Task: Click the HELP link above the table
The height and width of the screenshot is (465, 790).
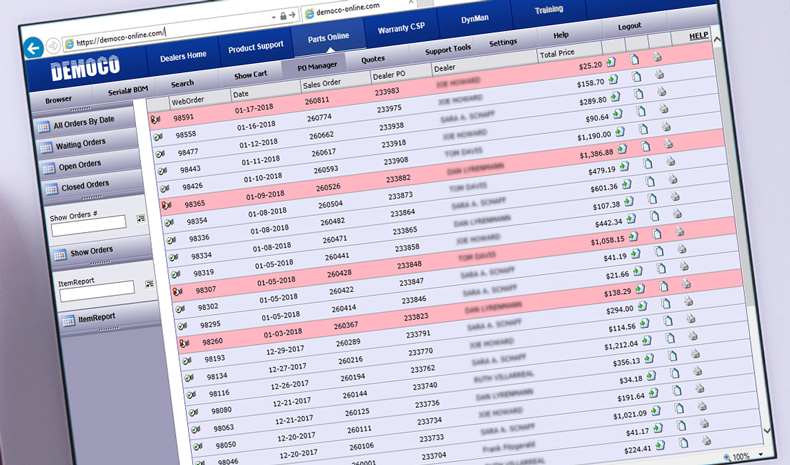Action: tap(698, 36)
